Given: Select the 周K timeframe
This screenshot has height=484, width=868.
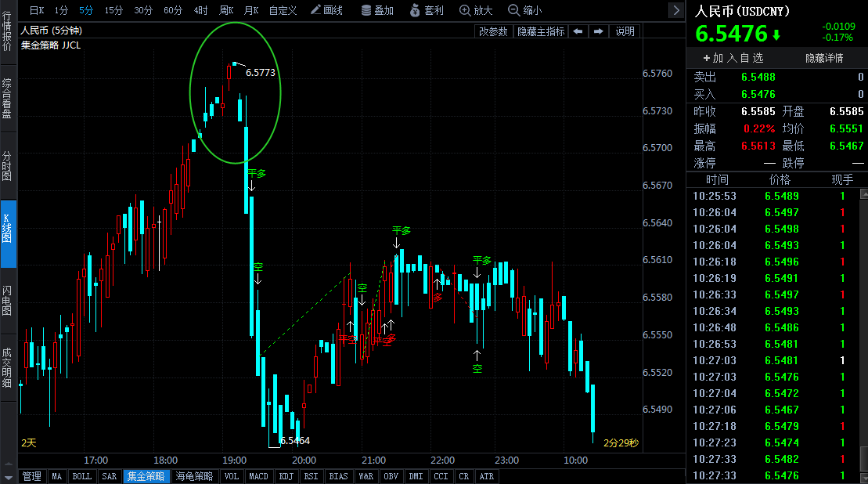Looking at the screenshot, I should pos(226,10).
